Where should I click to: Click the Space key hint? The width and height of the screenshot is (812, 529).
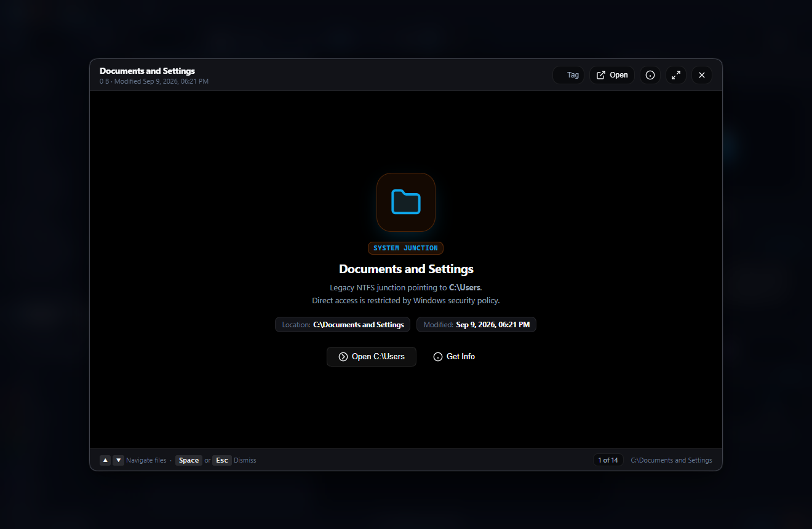189,460
